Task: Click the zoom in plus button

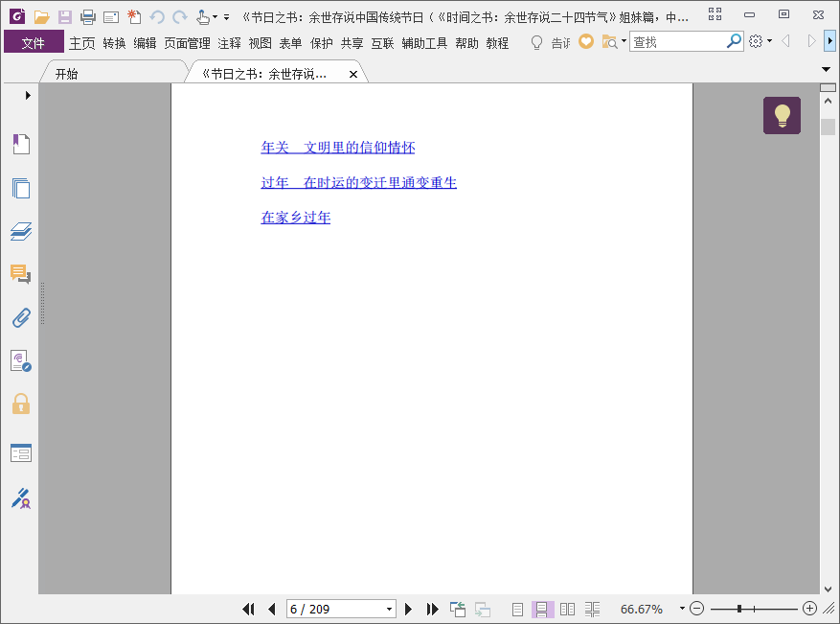Action: coord(809,609)
